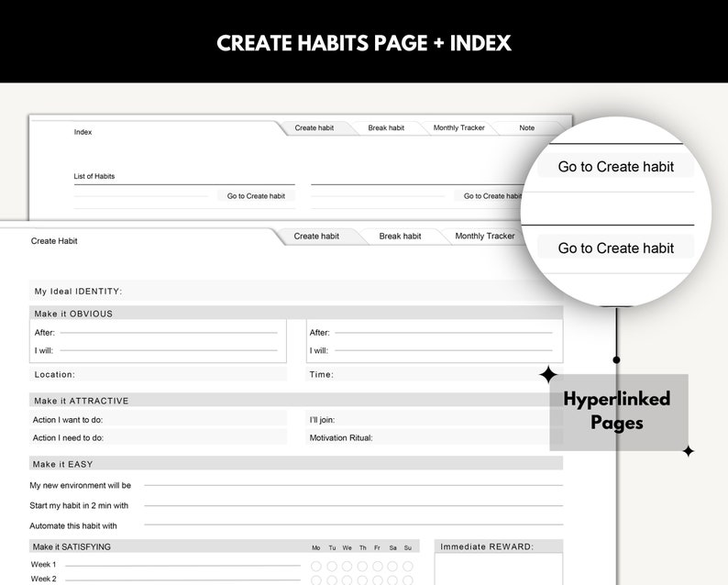Viewport: 728px width, 585px height.
Task: Click the Week 1 label
Action: pyautogui.click(x=43, y=565)
